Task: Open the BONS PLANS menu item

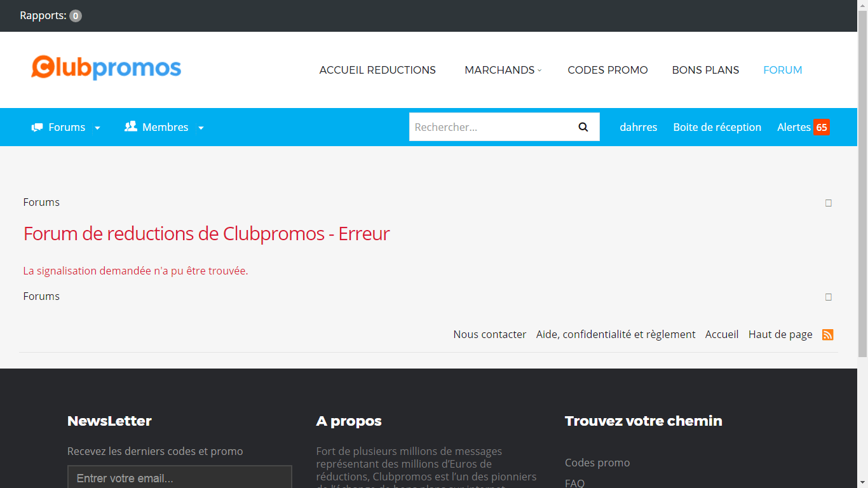Action: pyautogui.click(x=705, y=70)
